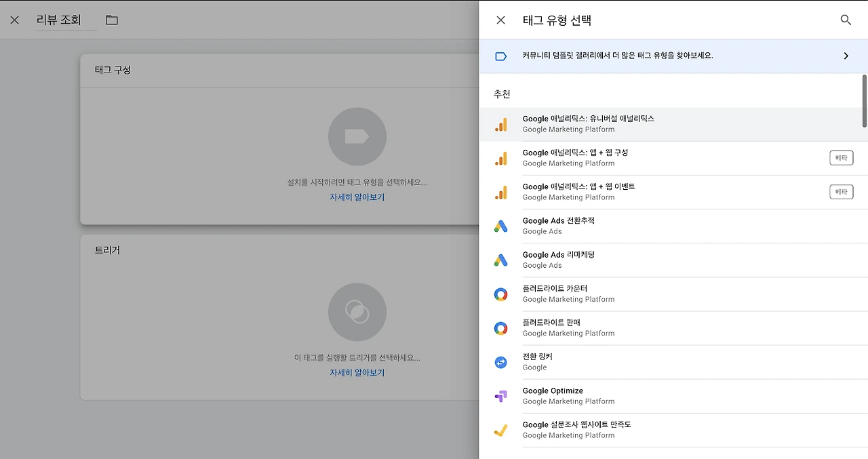Click 베타 badge on 앱 + 웹 이벤트
Screen dimensions: 868x459
tap(841, 192)
